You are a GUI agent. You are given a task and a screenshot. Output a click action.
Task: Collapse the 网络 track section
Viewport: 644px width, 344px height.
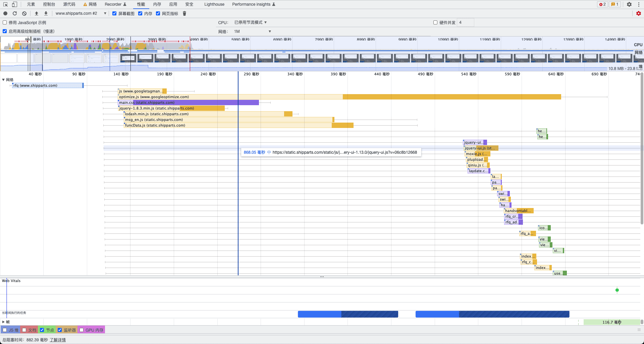tap(3, 80)
